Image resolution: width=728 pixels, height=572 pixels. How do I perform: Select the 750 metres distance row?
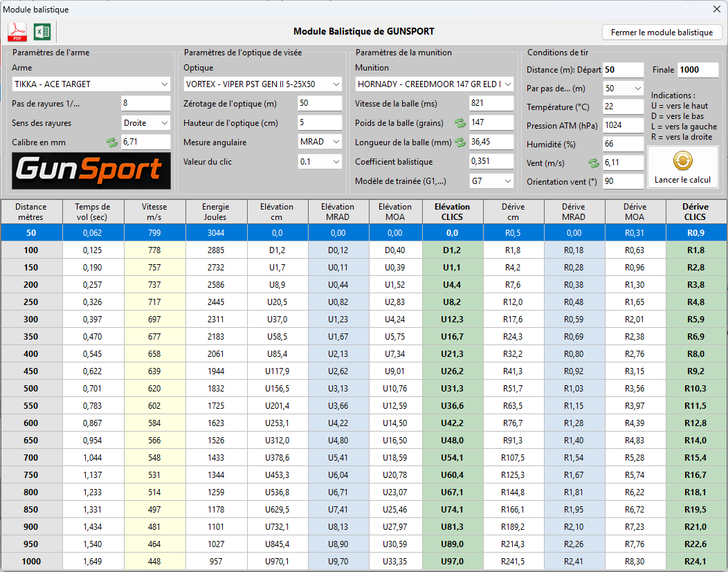[364, 474]
